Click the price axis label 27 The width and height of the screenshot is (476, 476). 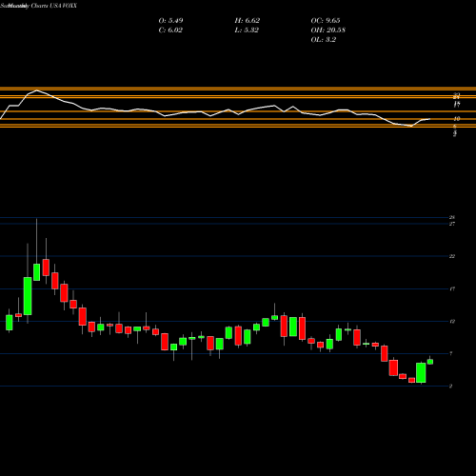452,224
